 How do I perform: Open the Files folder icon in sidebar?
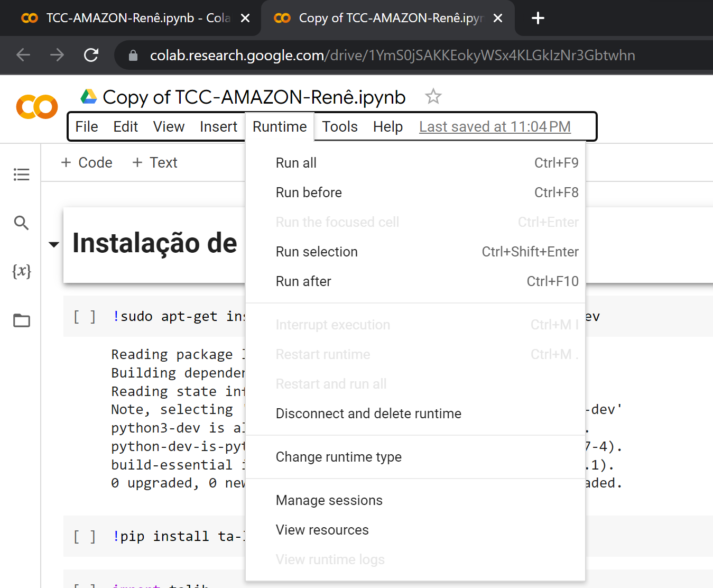[22, 320]
